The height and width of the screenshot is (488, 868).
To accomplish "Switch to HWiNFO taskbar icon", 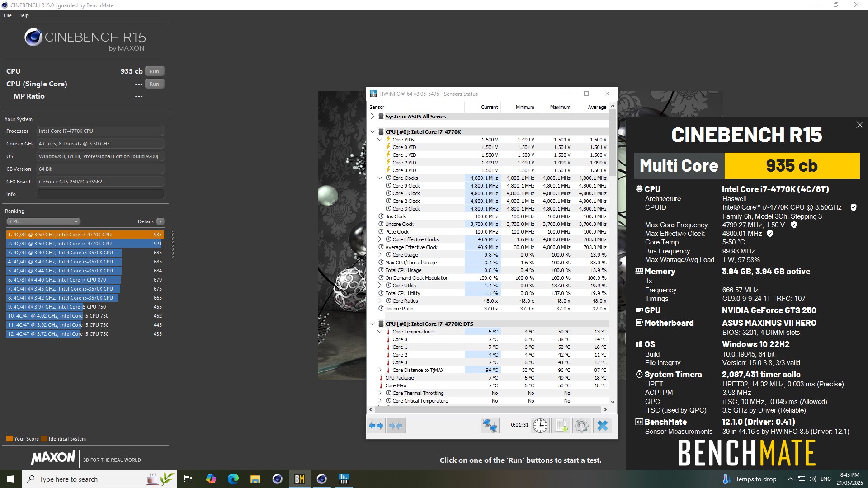I will point(344,479).
